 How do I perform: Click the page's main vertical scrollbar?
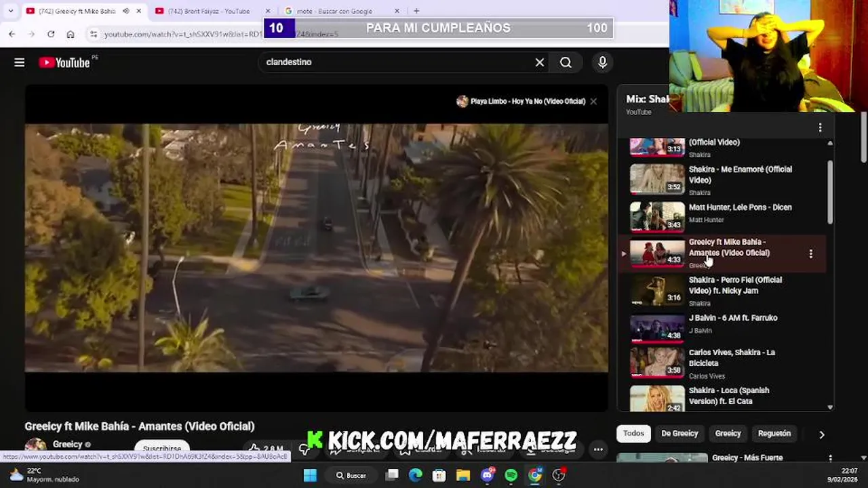click(x=863, y=138)
